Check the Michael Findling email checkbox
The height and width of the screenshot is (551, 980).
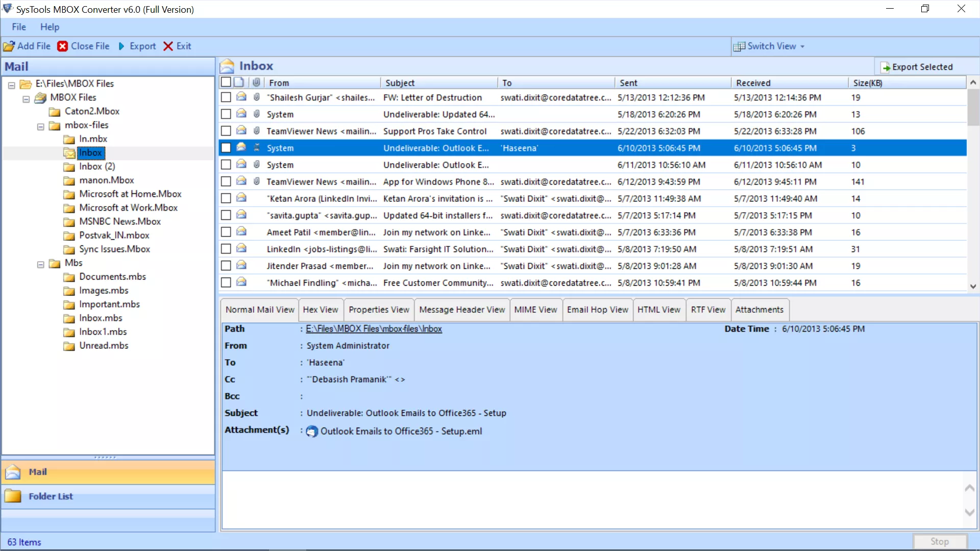(x=226, y=282)
